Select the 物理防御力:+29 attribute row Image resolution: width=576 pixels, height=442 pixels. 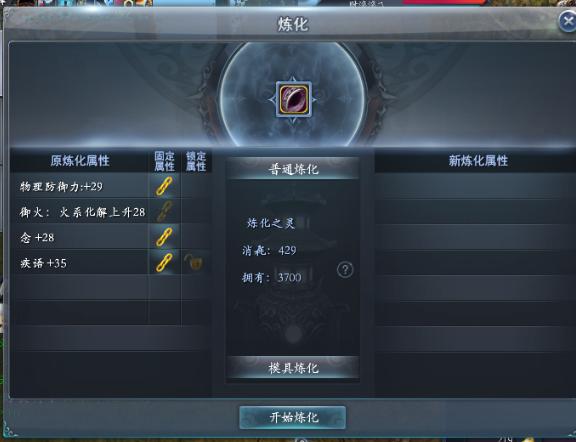click(x=79, y=186)
